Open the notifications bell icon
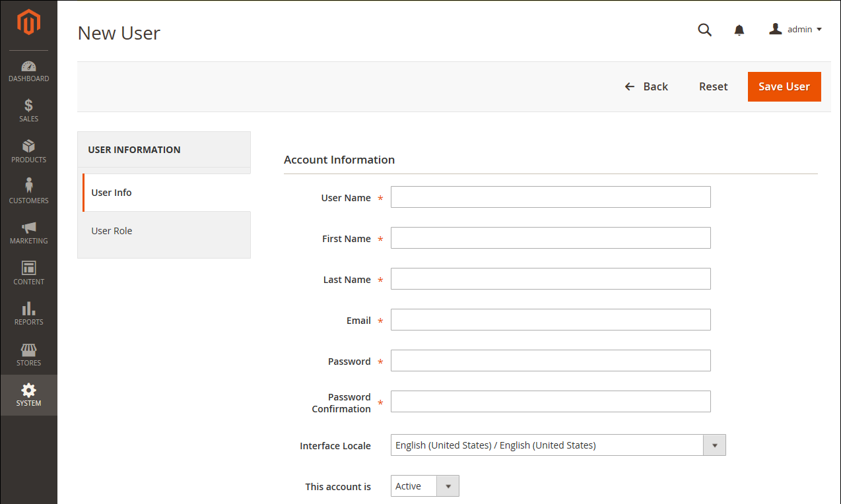841x504 pixels. pos(739,30)
